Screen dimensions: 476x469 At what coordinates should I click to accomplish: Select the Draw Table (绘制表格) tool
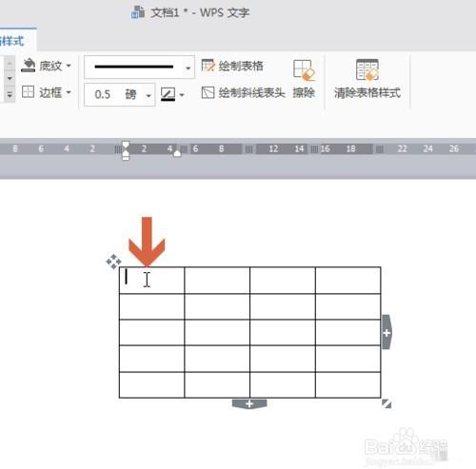[232, 66]
